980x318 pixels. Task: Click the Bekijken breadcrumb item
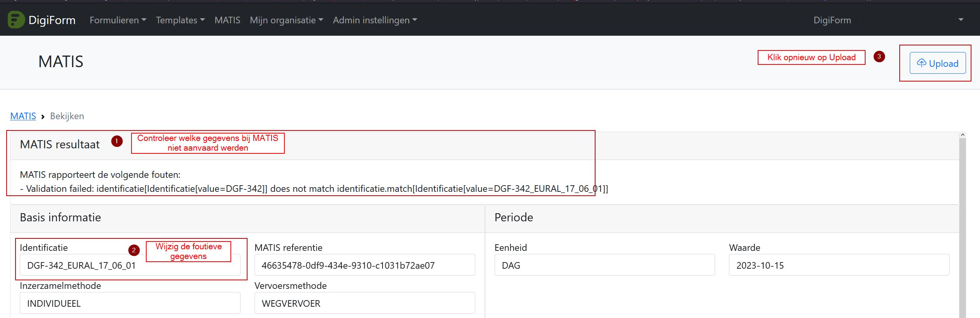point(67,116)
